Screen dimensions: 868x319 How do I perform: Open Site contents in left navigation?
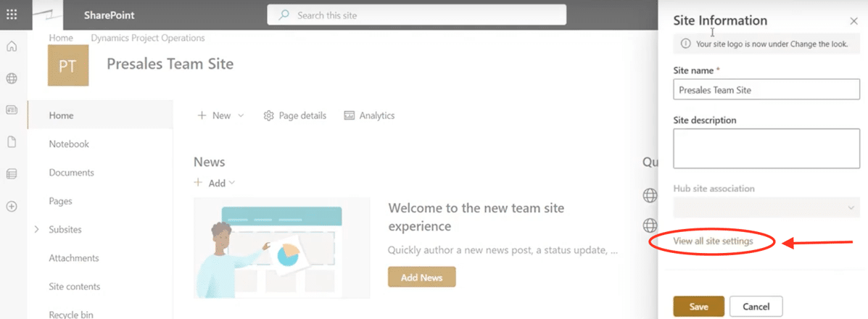pos(74,286)
